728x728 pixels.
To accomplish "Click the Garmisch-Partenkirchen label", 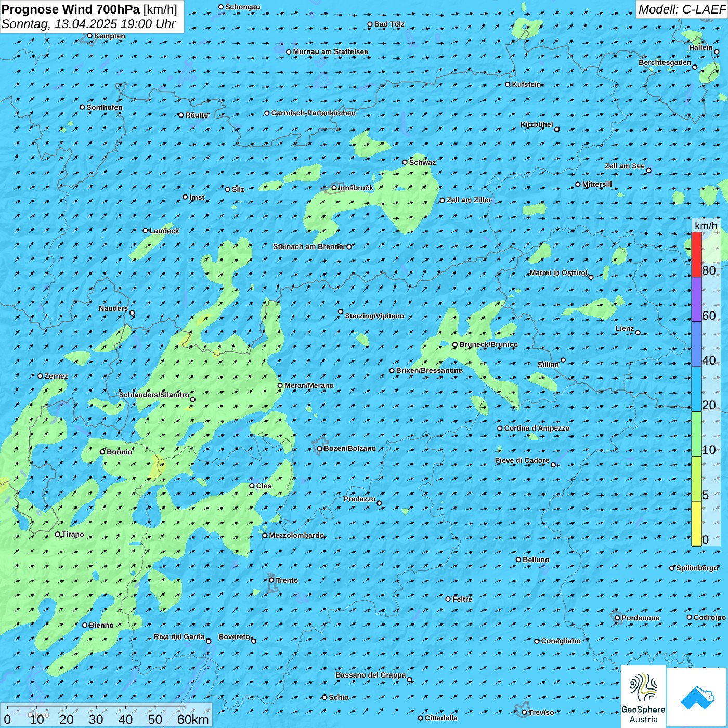I will pyautogui.click(x=314, y=113).
